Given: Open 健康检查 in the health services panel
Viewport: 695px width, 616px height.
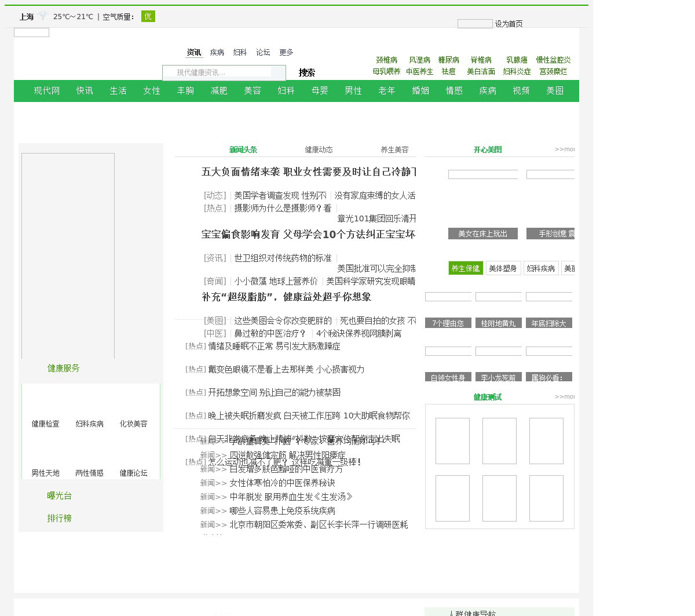Looking at the screenshot, I should click(x=45, y=424).
